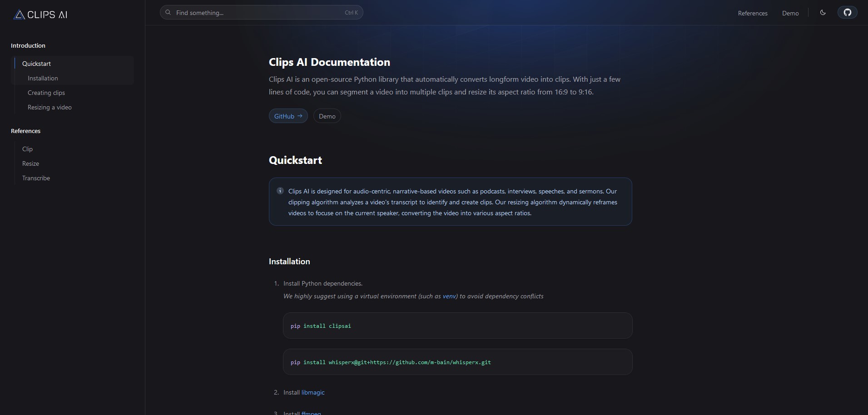Click the search magnifier icon
The height and width of the screenshot is (415, 868).
(x=168, y=13)
